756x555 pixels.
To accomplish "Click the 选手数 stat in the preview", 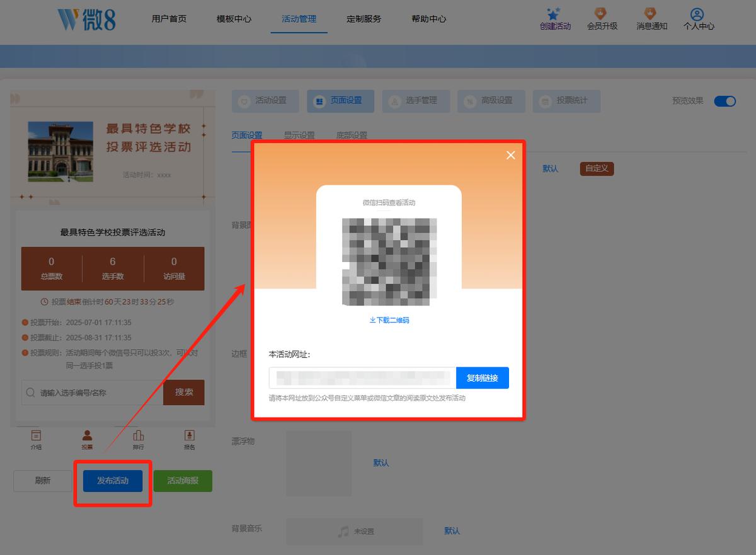I will click(113, 269).
